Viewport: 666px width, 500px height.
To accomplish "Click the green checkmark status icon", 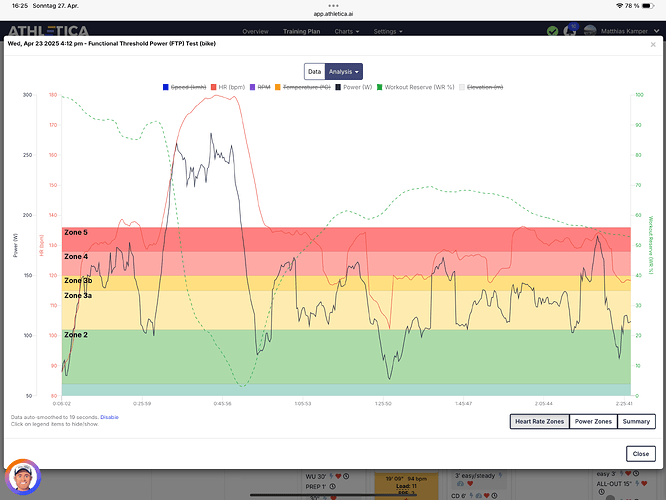I will [x=553, y=31].
